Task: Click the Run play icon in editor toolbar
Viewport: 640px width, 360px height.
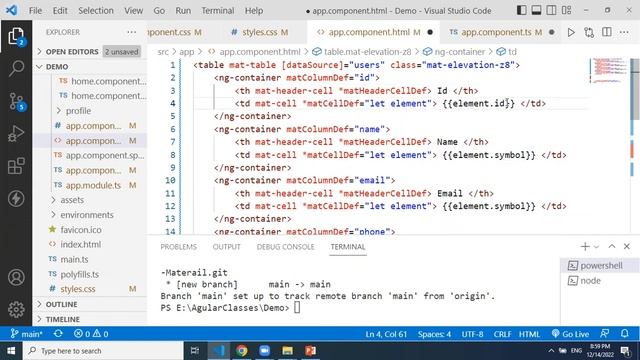Action: 571,32
